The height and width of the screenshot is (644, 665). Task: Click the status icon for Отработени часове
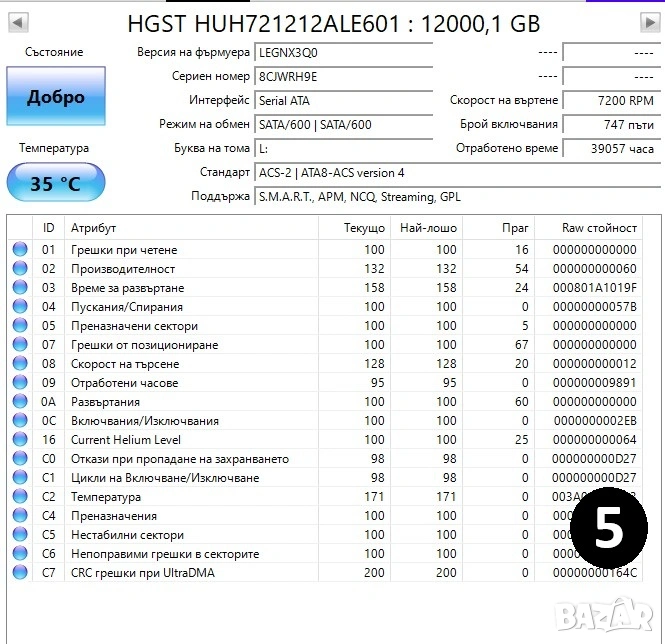[x=19, y=383]
